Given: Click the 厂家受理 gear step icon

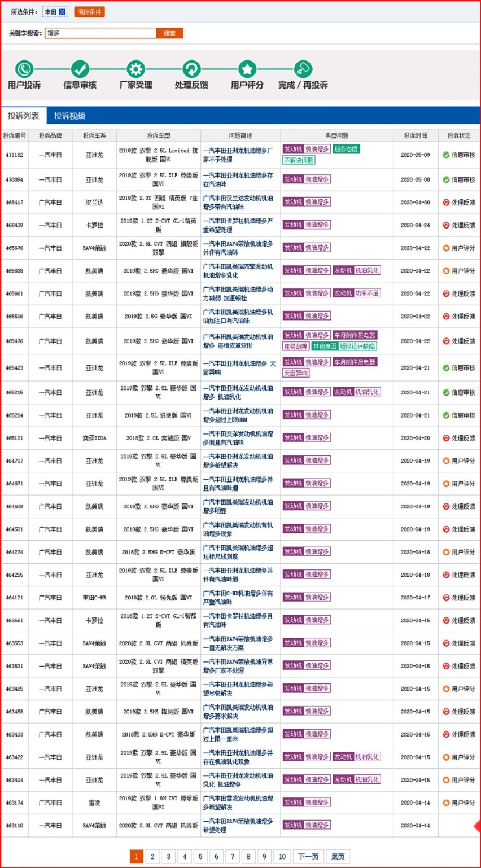Looking at the screenshot, I should [135, 69].
